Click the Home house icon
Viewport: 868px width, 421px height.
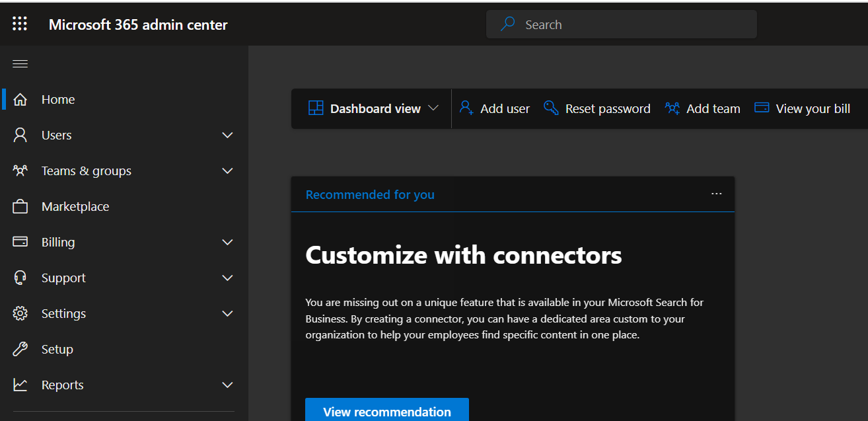pyautogui.click(x=20, y=100)
